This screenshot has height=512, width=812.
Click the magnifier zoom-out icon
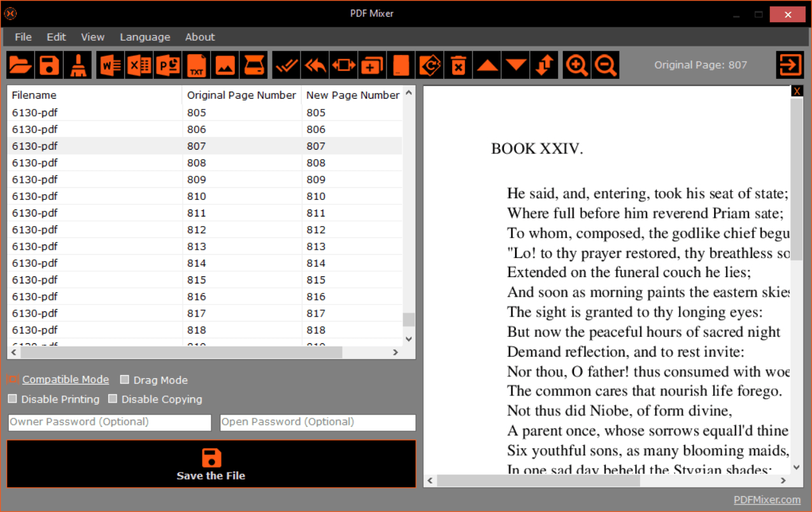[x=606, y=65]
